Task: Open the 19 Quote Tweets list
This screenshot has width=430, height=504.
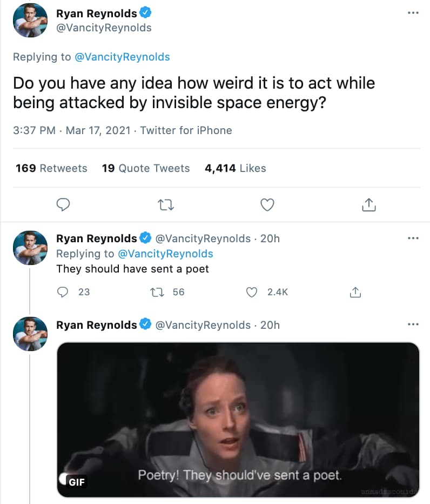Action: point(146,168)
